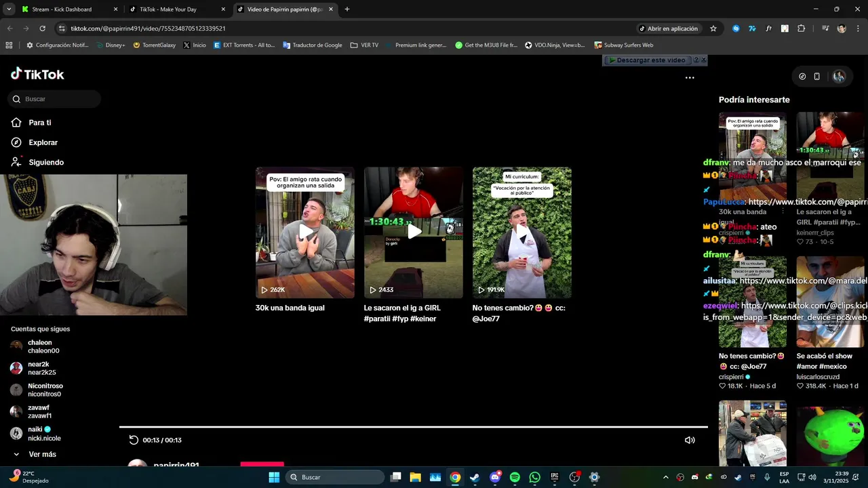Viewport: 868px width, 488px height.
Task: Click the Buscar search field in TikTok
Action: click(x=54, y=99)
